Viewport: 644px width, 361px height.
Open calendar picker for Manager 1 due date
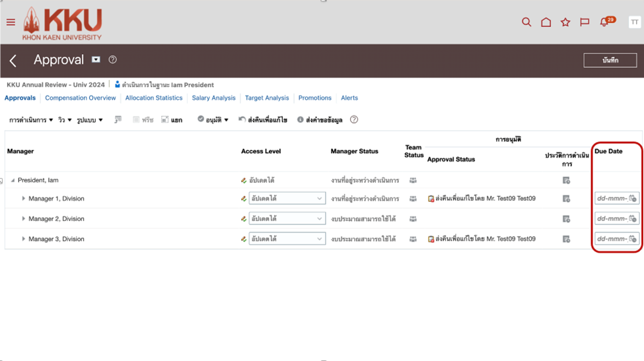pyautogui.click(x=633, y=199)
